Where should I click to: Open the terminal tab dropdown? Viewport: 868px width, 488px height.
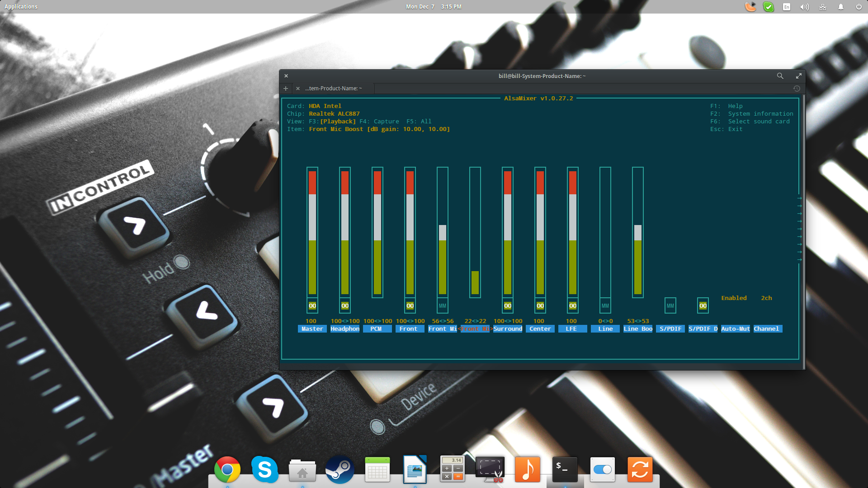coord(797,88)
